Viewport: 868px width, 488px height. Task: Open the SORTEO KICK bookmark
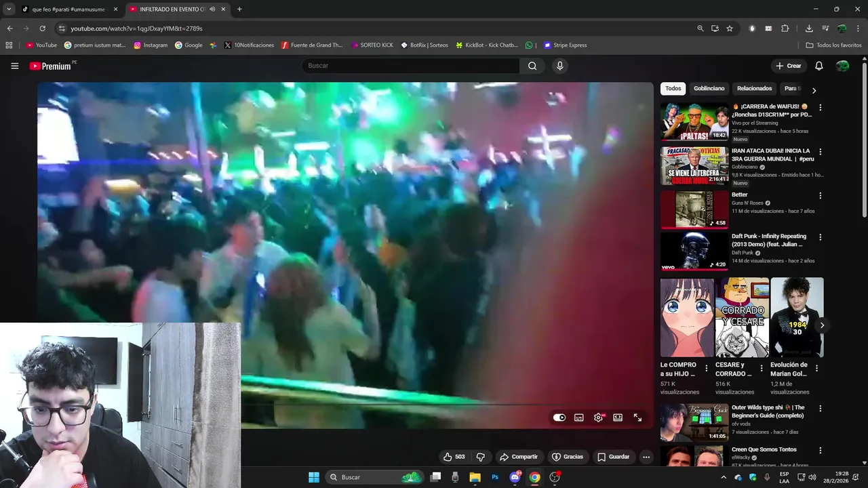[372, 45]
